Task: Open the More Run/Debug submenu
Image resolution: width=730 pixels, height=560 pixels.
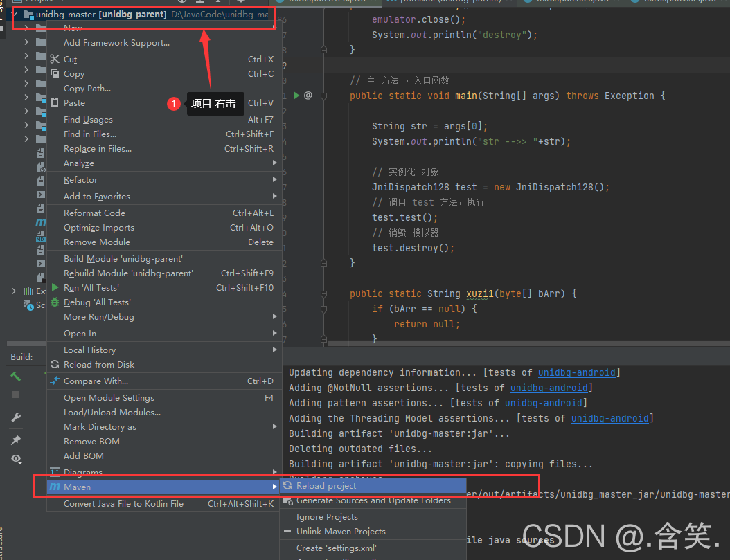Action: 165,317
